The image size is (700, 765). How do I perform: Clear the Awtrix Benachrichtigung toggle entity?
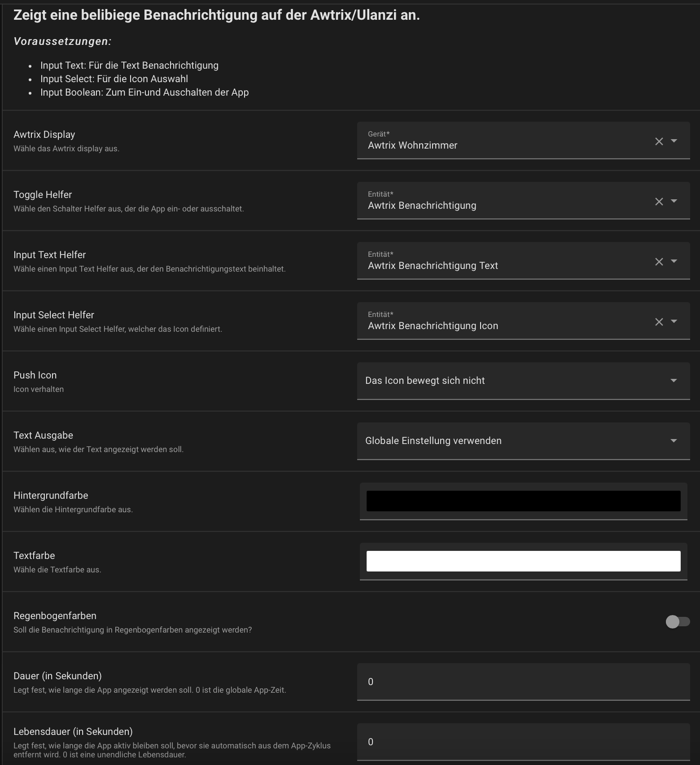[659, 202]
